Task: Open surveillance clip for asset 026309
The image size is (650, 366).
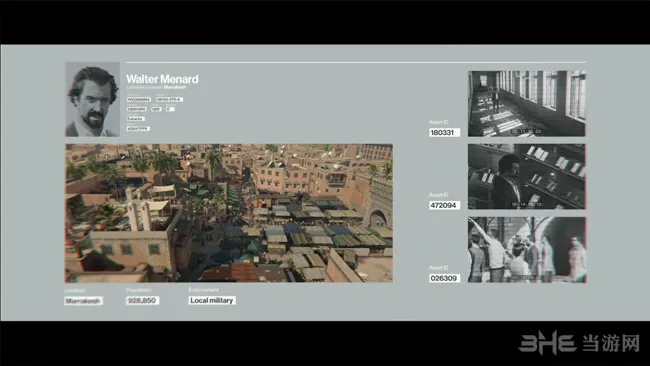Action: pyautogui.click(x=527, y=250)
